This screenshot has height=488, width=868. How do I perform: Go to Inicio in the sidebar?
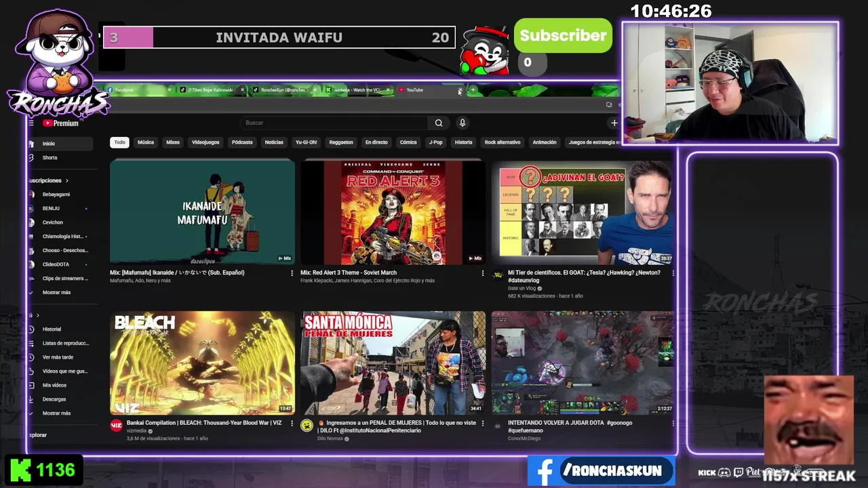coord(60,144)
